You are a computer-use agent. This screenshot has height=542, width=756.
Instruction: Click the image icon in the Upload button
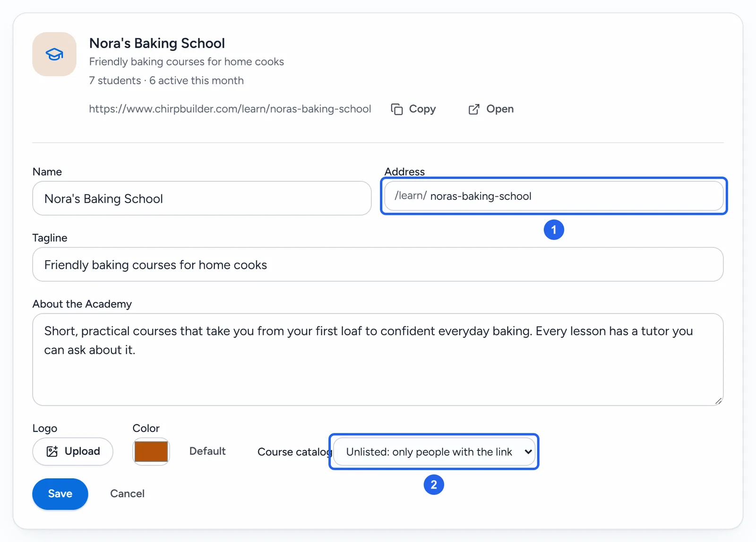(52, 451)
